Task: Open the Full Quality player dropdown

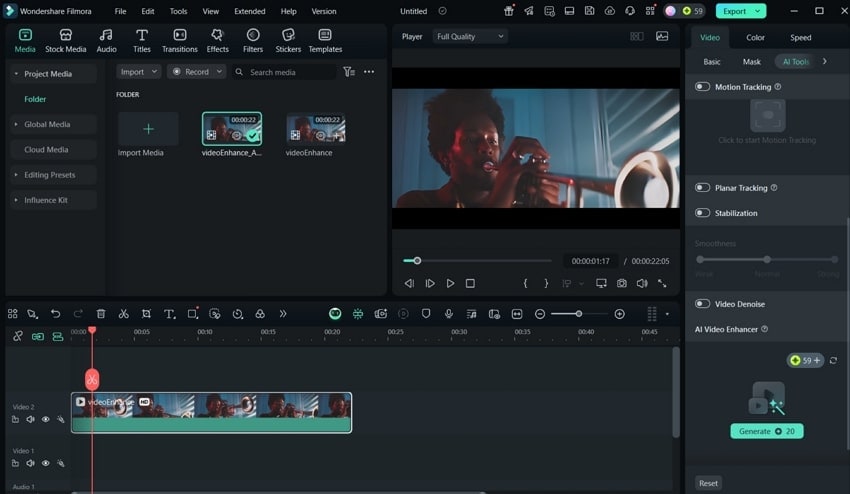Action: [x=470, y=36]
